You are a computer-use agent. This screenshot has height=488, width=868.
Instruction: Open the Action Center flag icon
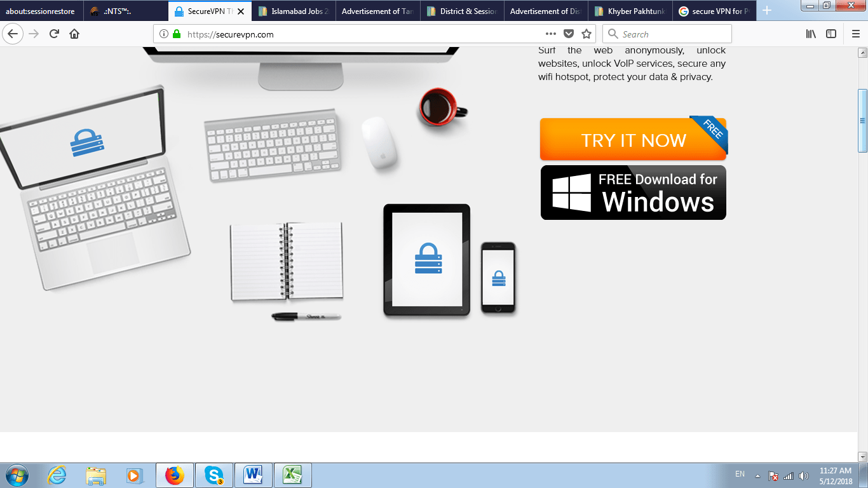coord(773,475)
